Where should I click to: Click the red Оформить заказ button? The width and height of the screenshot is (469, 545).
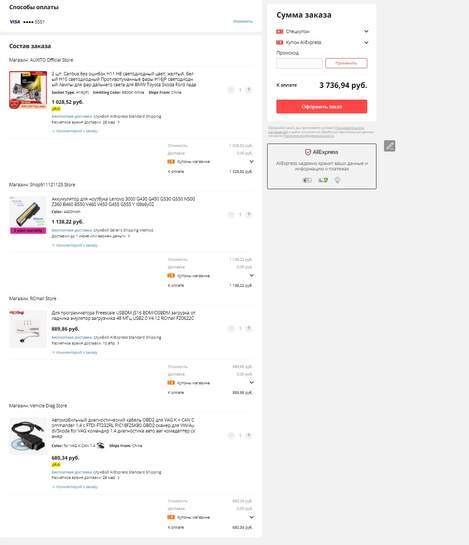(x=322, y=106)
